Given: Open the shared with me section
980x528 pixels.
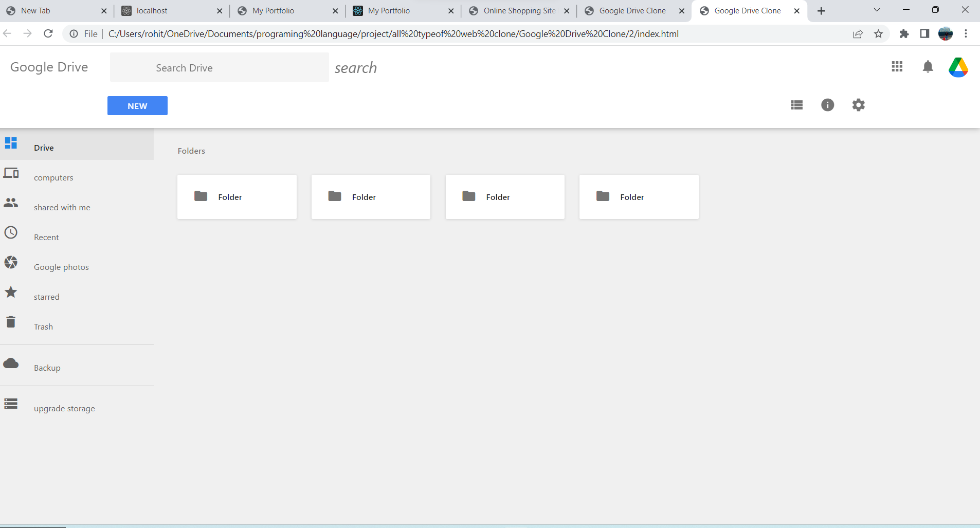Looking at the screenshot, I should pos(62,207).
